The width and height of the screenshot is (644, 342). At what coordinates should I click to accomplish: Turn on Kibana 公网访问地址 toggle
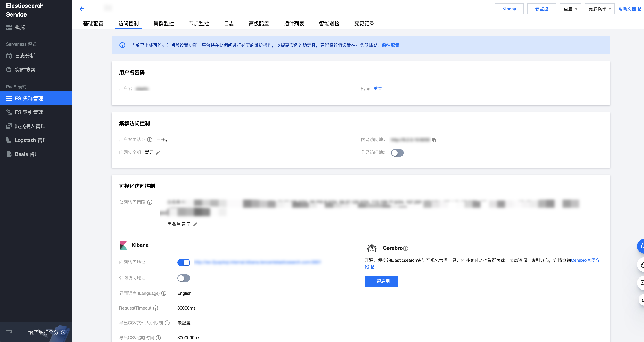point(184,278)
